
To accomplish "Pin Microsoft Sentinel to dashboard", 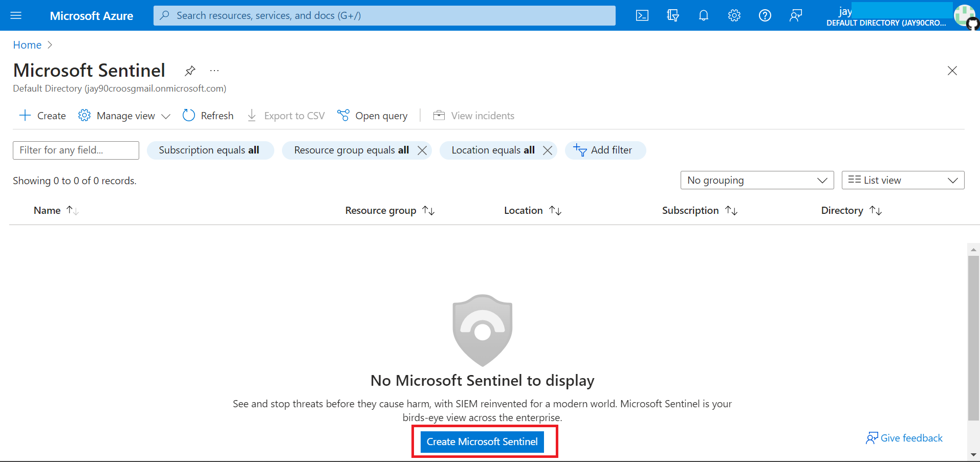I will click(x=190, y=71).
